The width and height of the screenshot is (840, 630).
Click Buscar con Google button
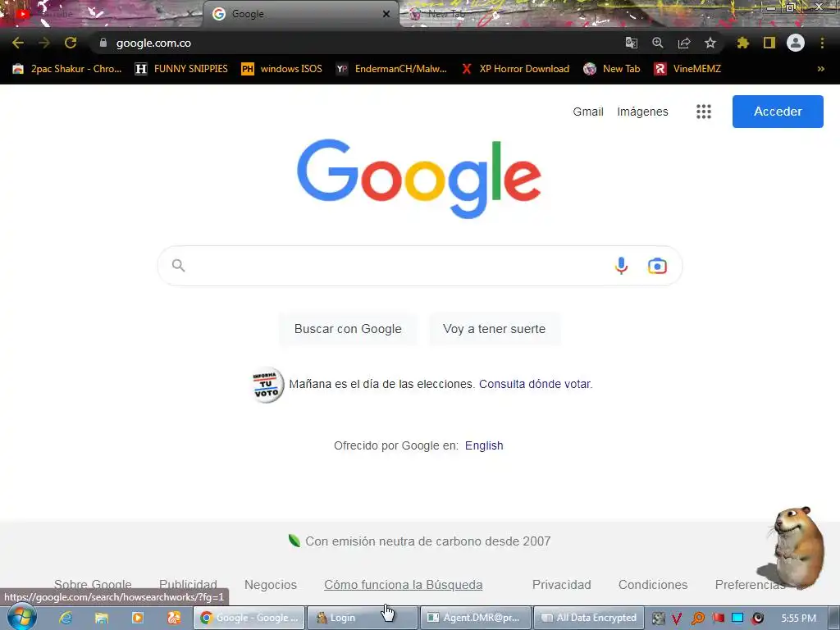coord(348,329)
